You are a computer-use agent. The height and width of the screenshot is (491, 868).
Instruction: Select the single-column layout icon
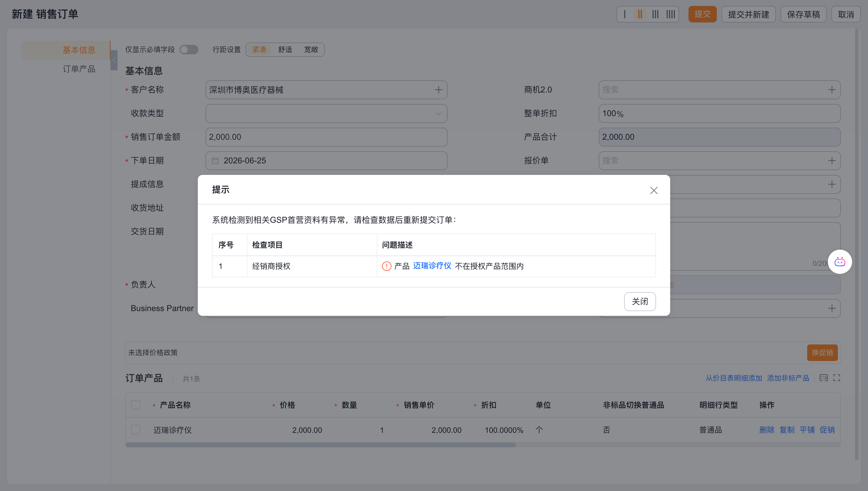pyautogui.click(x=625, y=14)
